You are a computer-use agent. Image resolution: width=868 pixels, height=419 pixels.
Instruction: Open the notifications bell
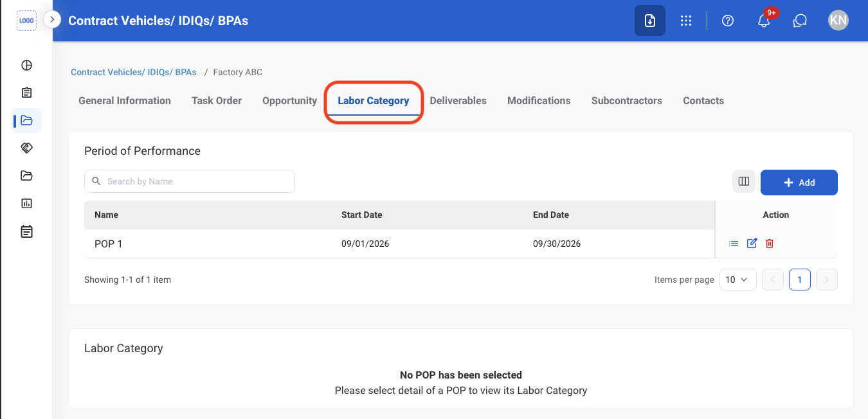pos(764,21)
